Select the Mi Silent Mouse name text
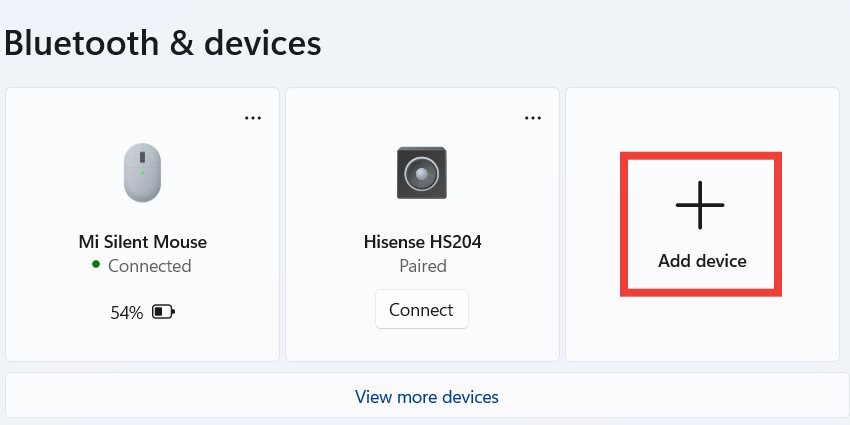850x425 pixels. (143, 241)
